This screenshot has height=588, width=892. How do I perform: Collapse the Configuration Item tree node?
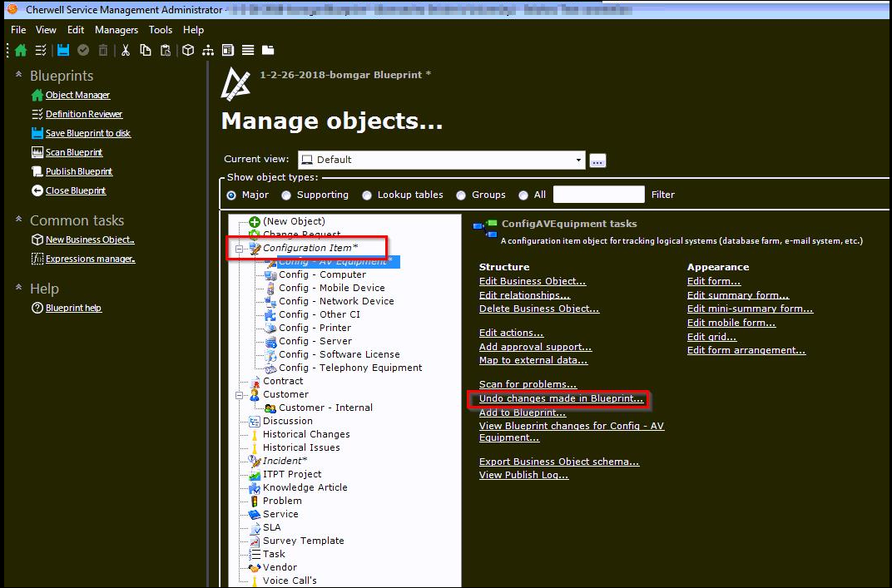coord(239,248)
